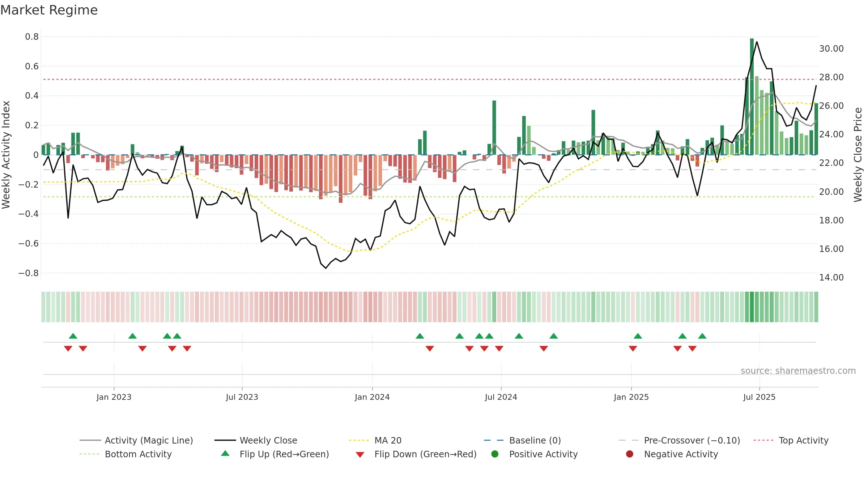This screenshot has width=868, height=488.
Task: Click the weekly close price peak above 30.00
Action: pyautogui.click(x=757, y=42)
